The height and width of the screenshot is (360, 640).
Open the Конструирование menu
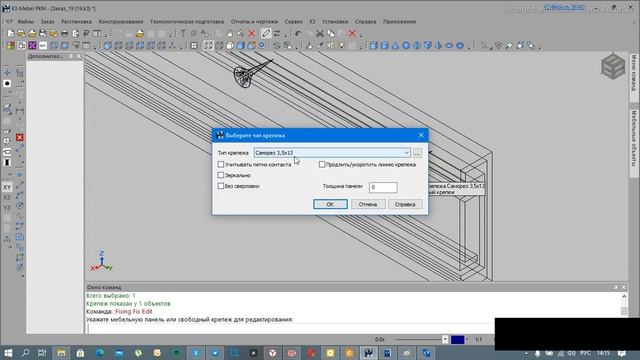coord(121,22)
